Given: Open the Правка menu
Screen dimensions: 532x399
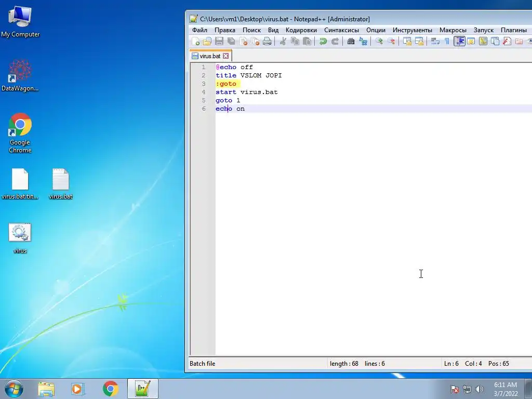Looking at the screenshot, I should coord(224,30).
